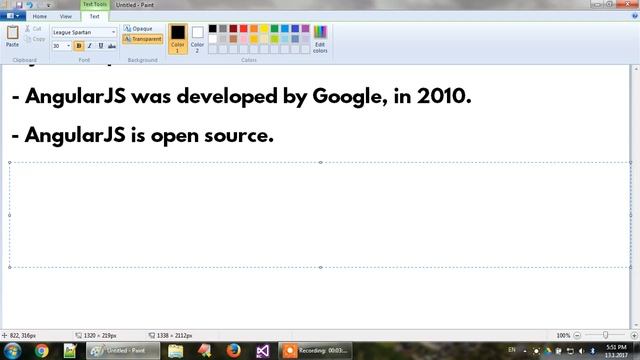Open the Edit colors dialog
640x360 pixels.
(320, 39)
